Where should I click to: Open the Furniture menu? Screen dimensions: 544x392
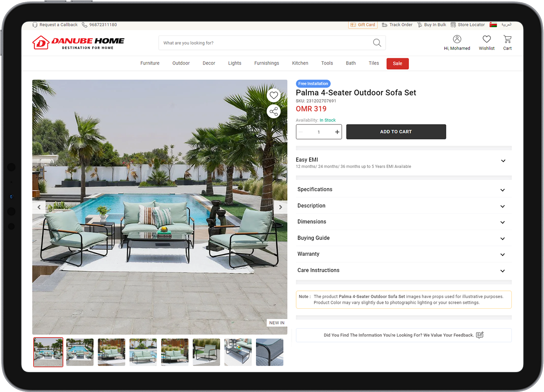tap(150, 63)
